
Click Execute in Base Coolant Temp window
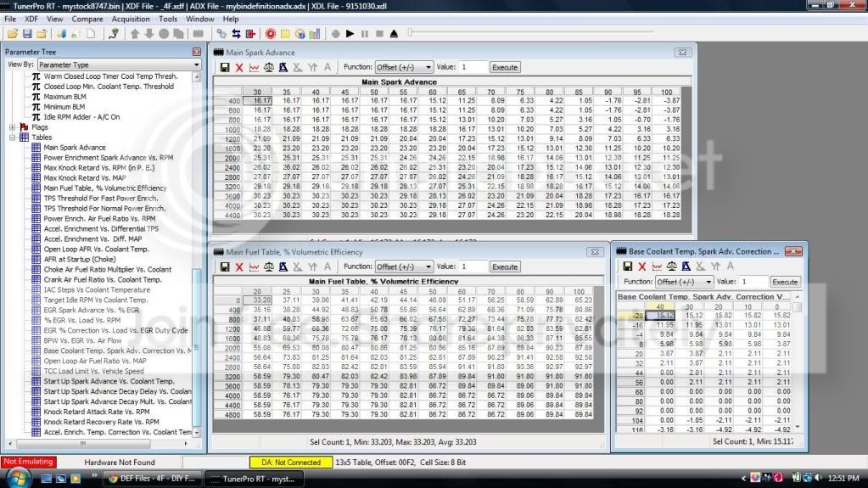[785, 282]
